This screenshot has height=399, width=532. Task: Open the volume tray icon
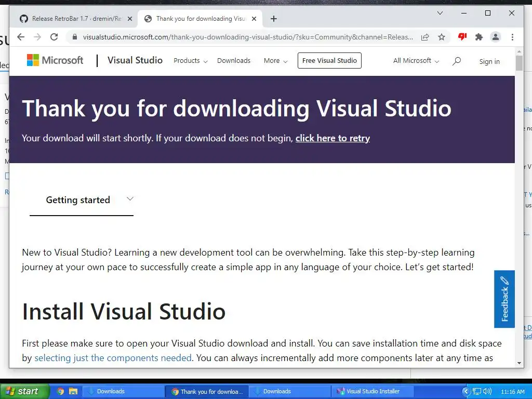click(487, 391)
